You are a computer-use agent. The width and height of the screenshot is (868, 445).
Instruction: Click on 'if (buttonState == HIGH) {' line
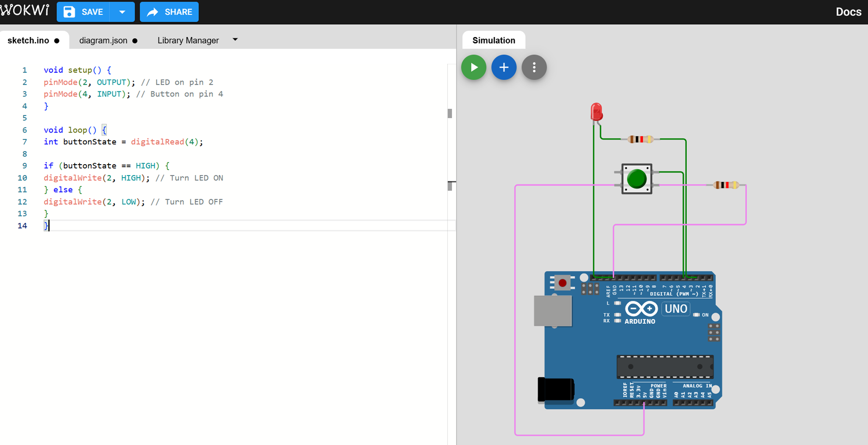(106, 166)
